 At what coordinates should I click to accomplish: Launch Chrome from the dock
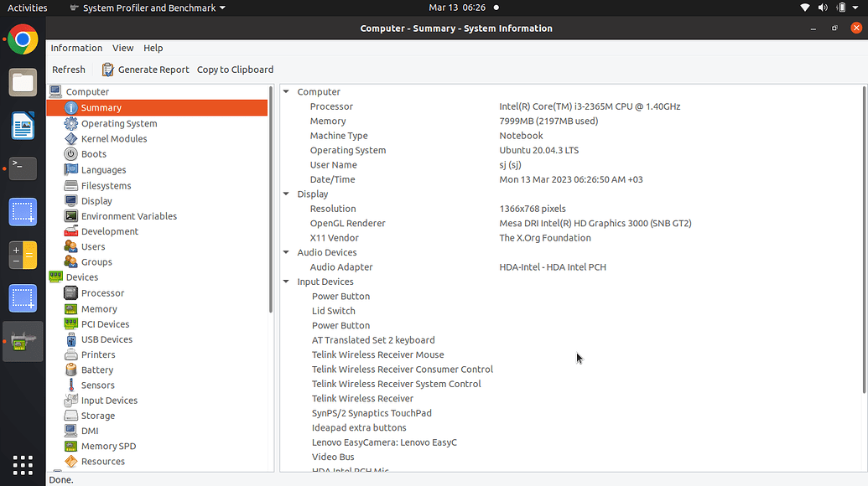[22, 39]
